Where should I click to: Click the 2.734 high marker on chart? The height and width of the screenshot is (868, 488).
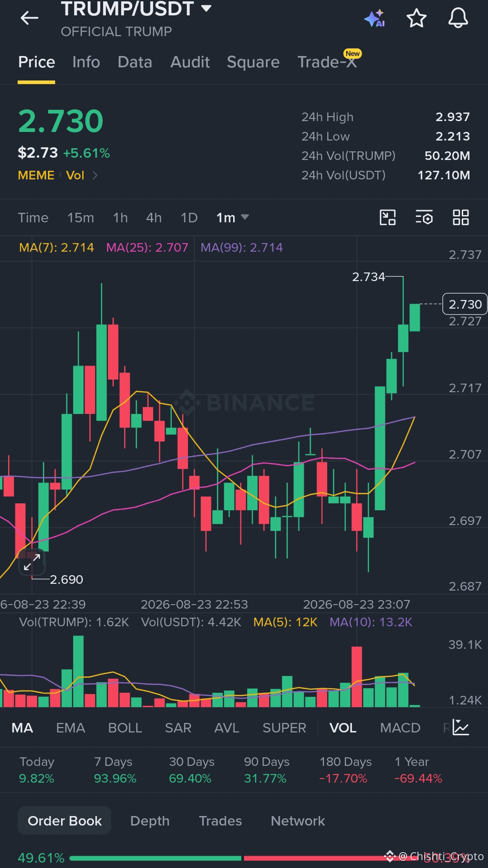(x=368, y=277)
